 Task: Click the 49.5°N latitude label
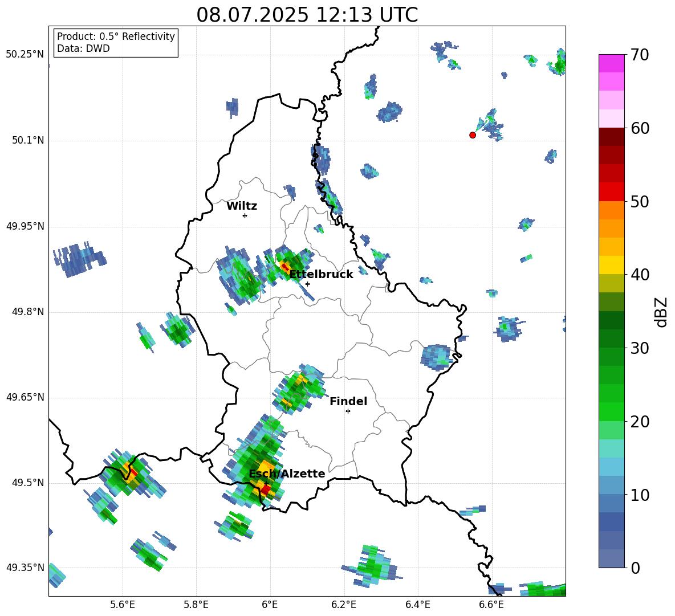[27, 483]
